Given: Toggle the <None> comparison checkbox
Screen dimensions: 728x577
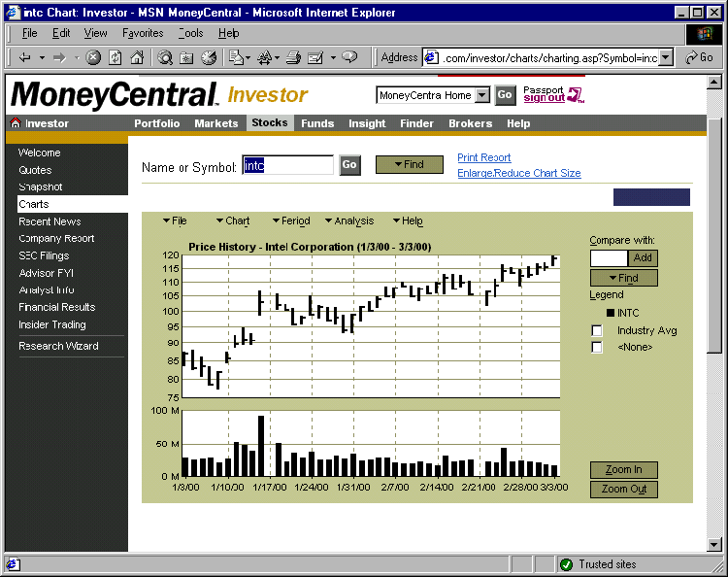Looking at the screenshot, I should point(597,347).
